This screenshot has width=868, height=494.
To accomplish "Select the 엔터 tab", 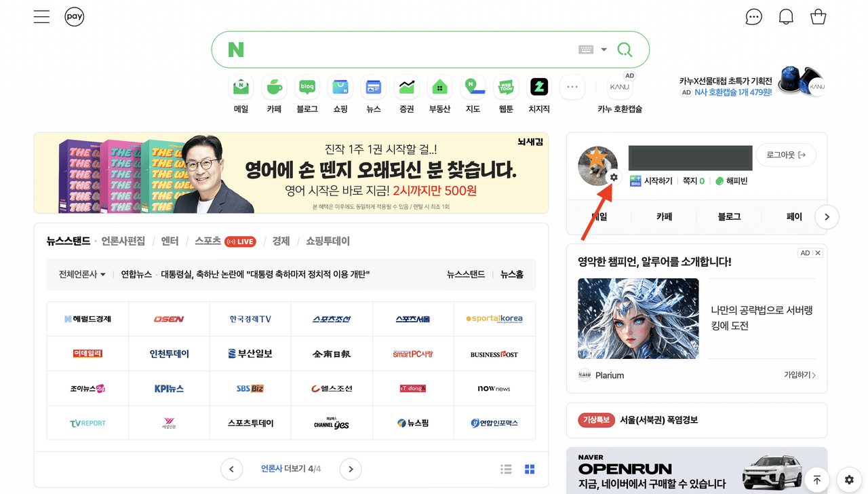I will click(170, 241).
